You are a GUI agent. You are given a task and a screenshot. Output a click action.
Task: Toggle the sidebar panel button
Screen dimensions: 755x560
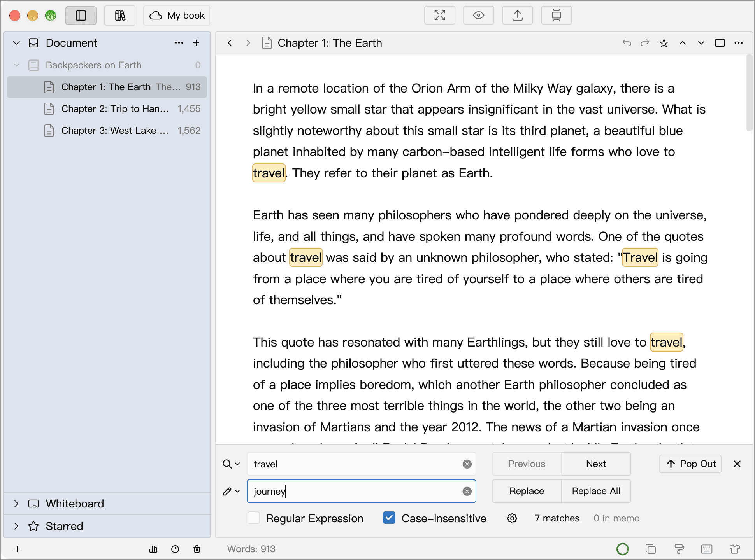click(x=81, y=16)
